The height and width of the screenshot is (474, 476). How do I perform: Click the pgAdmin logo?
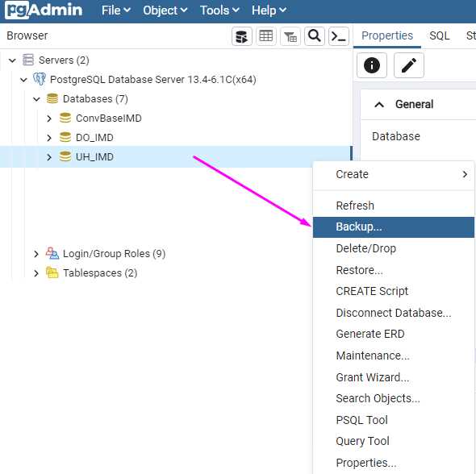(44, 10)
